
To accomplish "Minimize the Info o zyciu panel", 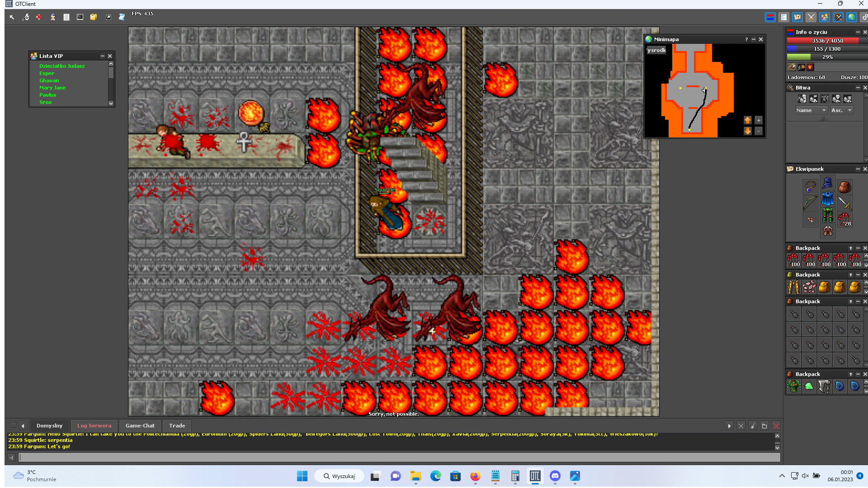I will point(858,32).
